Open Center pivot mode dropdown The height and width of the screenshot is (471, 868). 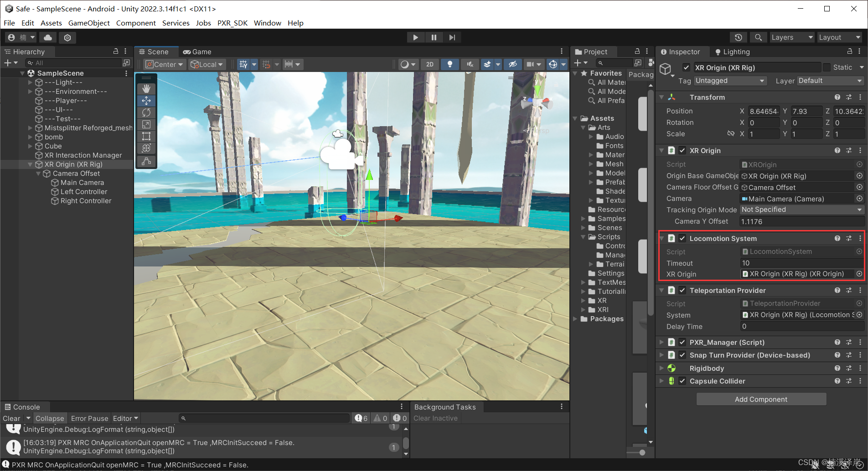pos(164,64)
